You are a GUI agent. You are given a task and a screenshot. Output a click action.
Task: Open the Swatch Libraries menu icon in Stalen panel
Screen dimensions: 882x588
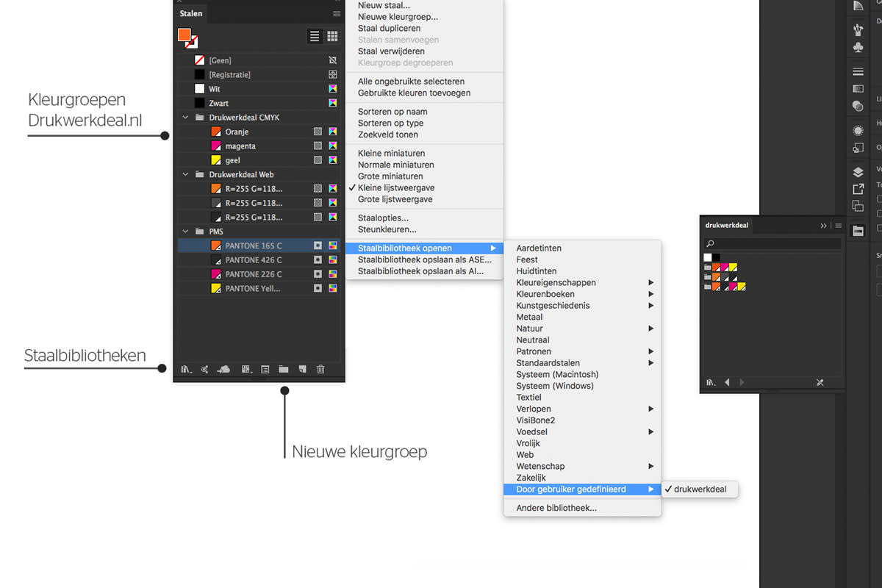[187, 369]
